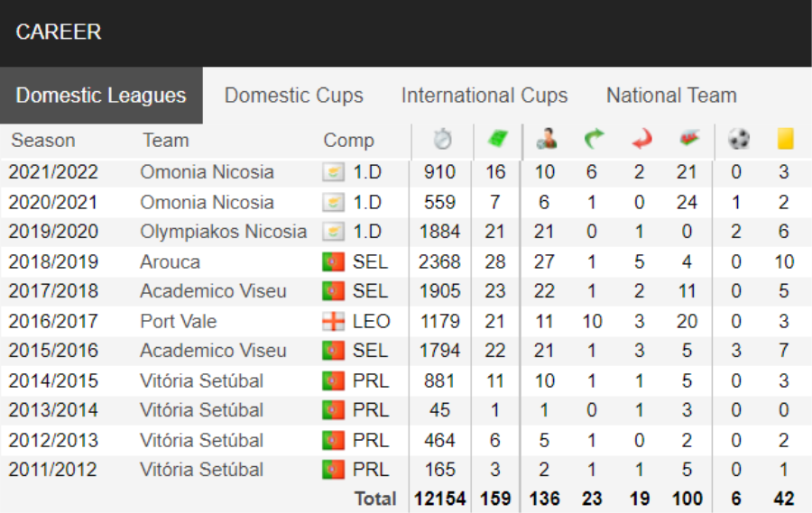Screen dimensions: 812x513
Task: Select the Domestic Leagues tab
Action: (x=101, y=96)
